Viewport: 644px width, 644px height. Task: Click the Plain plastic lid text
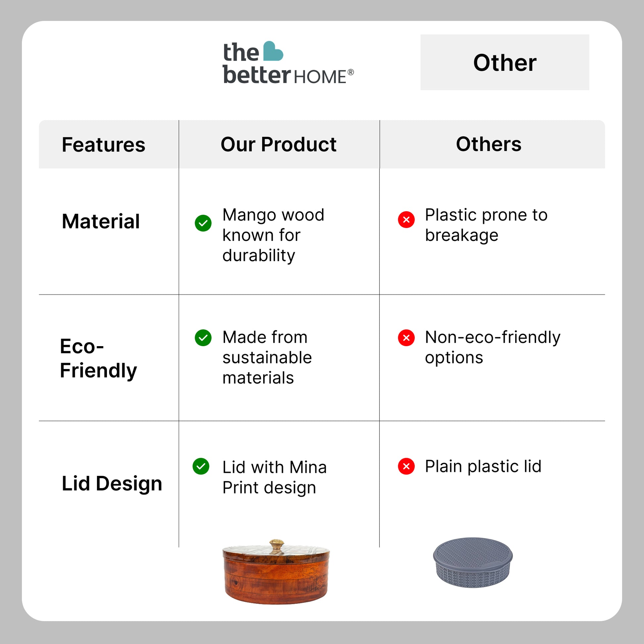483,466
